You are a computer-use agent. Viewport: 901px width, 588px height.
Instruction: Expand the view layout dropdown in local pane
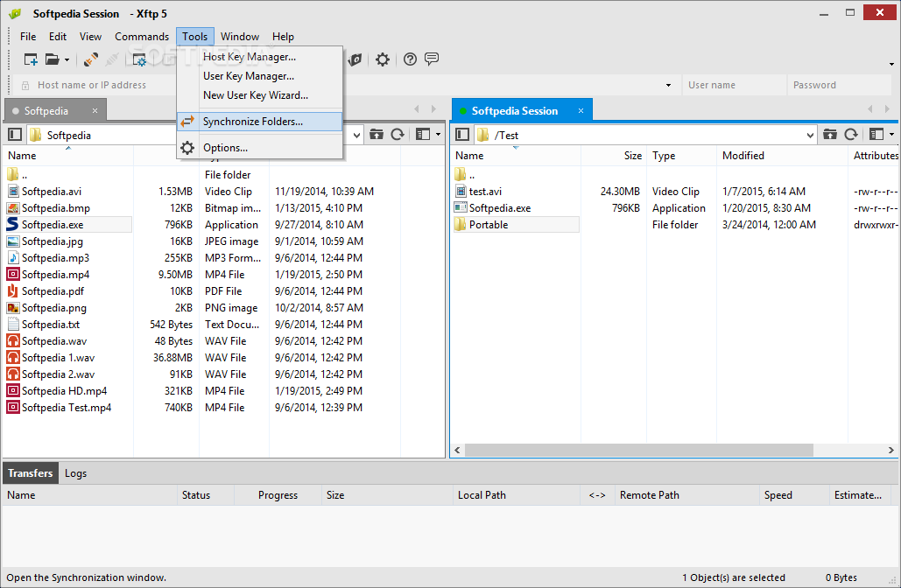pos(438,135)
